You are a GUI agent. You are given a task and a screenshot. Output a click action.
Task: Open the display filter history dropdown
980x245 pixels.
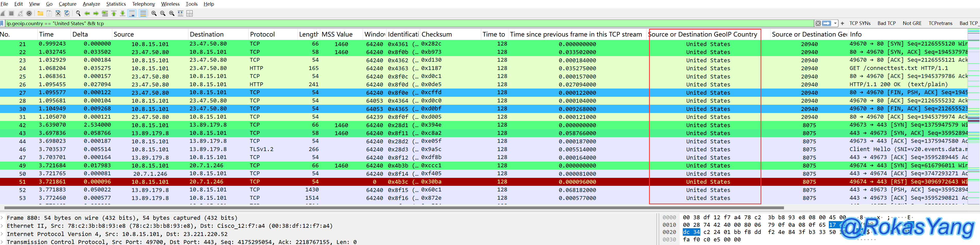click(835, 23)
